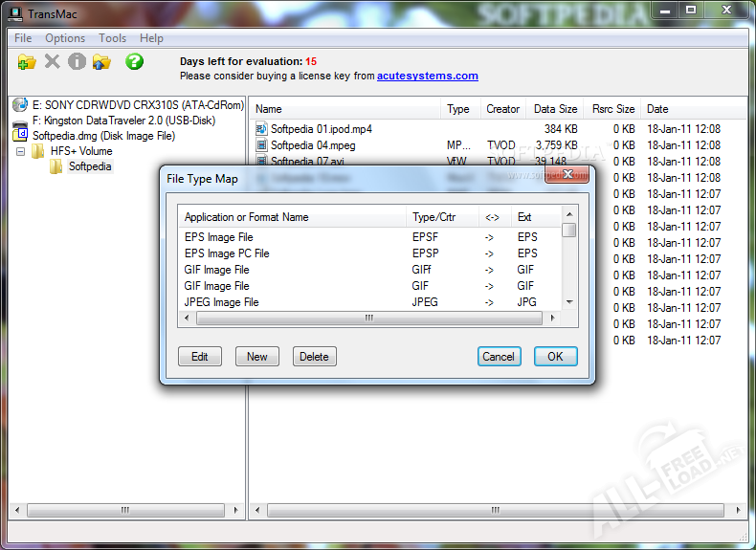The height and width of the screenshot is (550, 756).
Task: Select the Kingston DataTraveler USB disk icon
Action: (x=20, y=121)
